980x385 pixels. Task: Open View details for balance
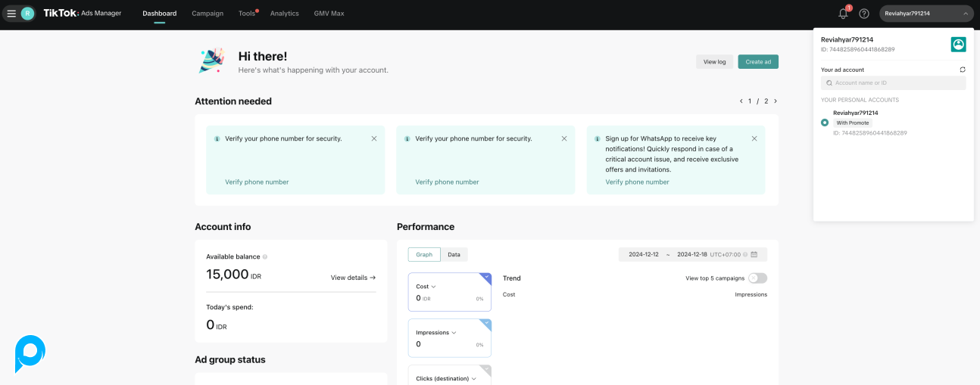click(x=353, y=278)
